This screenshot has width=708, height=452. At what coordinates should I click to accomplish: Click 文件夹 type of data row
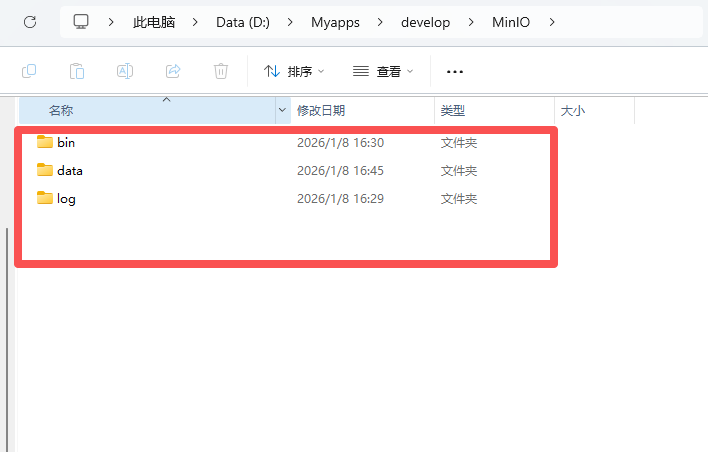(x=459, y=170)
